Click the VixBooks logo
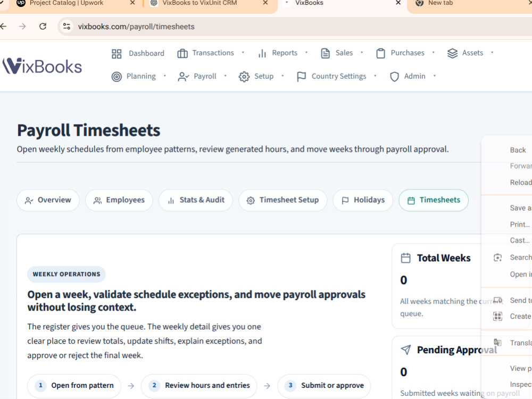The width and height of the screenshot is (532, 399). coord(42,66)
